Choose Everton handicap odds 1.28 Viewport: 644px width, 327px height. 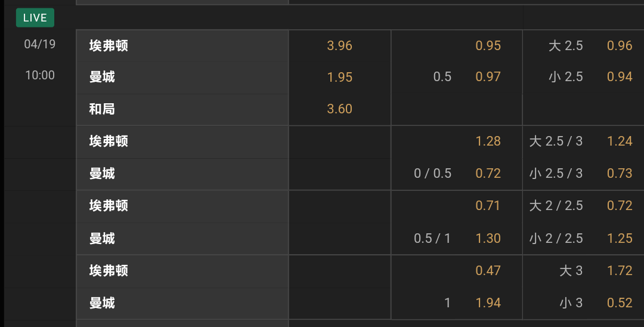point(488,141)
